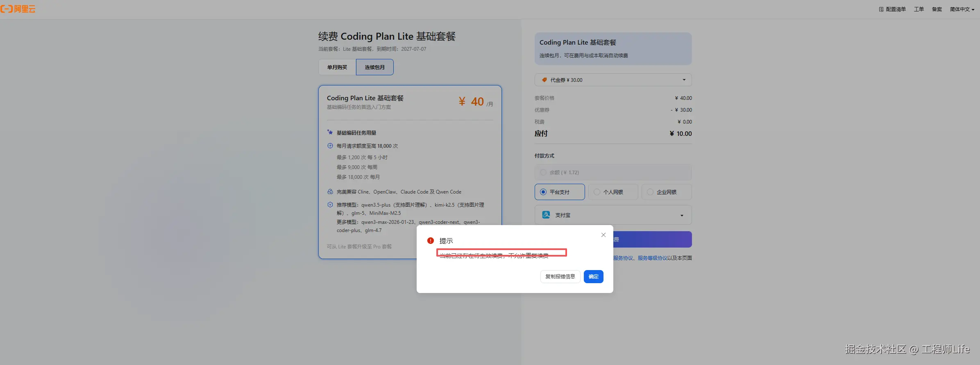Image resolution: width=980 pixels, height=365 pixels.
Task: Close the 提示 dialog with X
Action: click(603, 235)
